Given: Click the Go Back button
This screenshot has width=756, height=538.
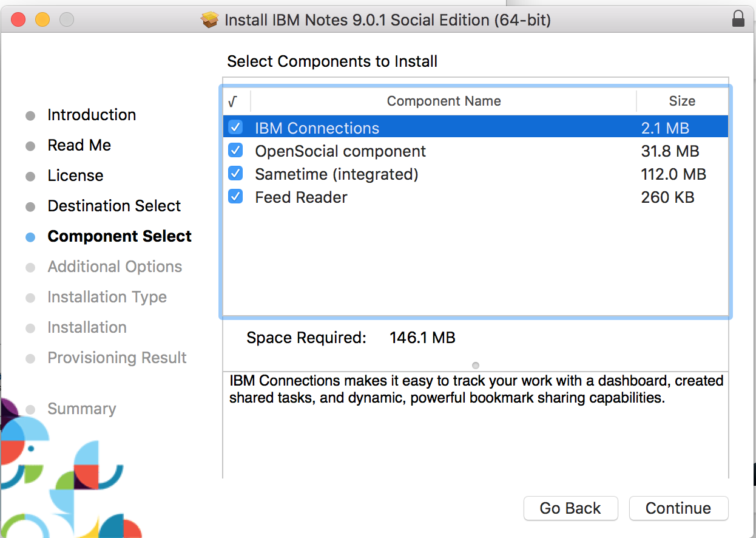Looking at the screenshot, I should click(570, 508).
